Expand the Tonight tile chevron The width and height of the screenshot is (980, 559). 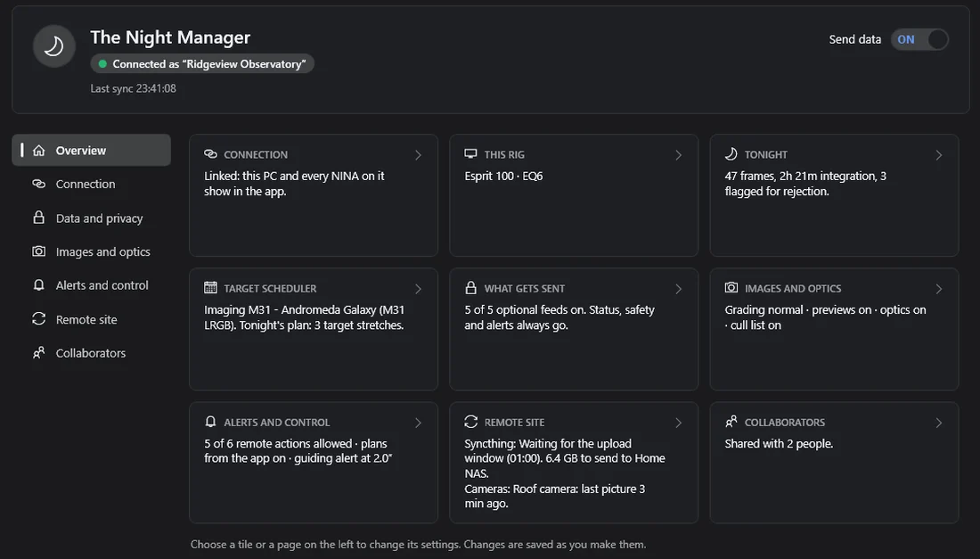[x=938, y=155]
